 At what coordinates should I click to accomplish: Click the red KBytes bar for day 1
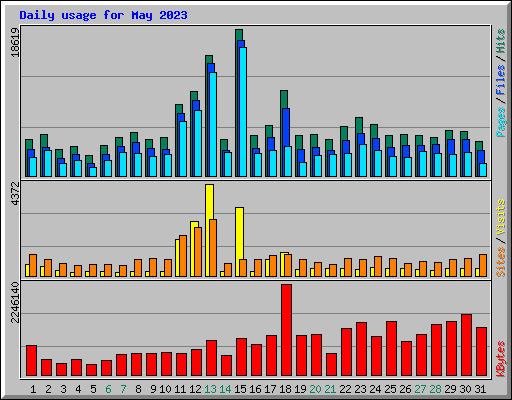(31, 361)
